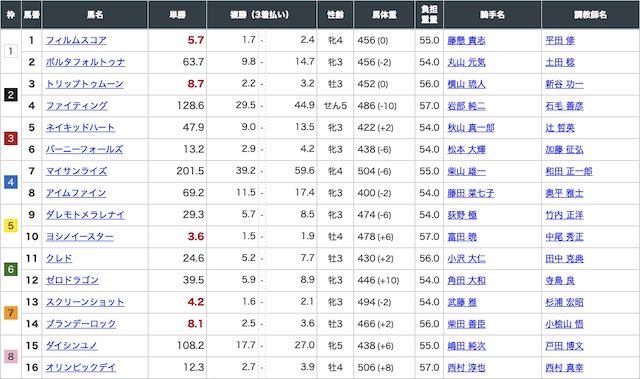Open trainer link 石毛 善彦
Screen dimensions: 640x379
[564, 106]
